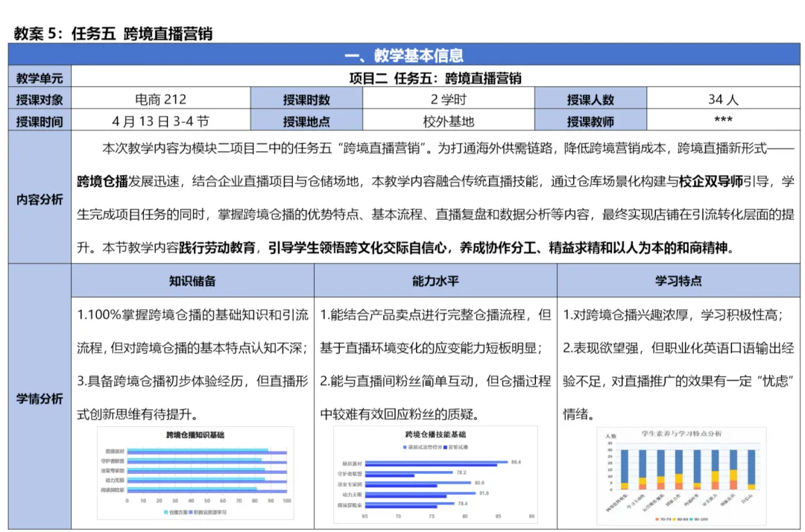Click the "授课人数" label cell

coord(590,100)
